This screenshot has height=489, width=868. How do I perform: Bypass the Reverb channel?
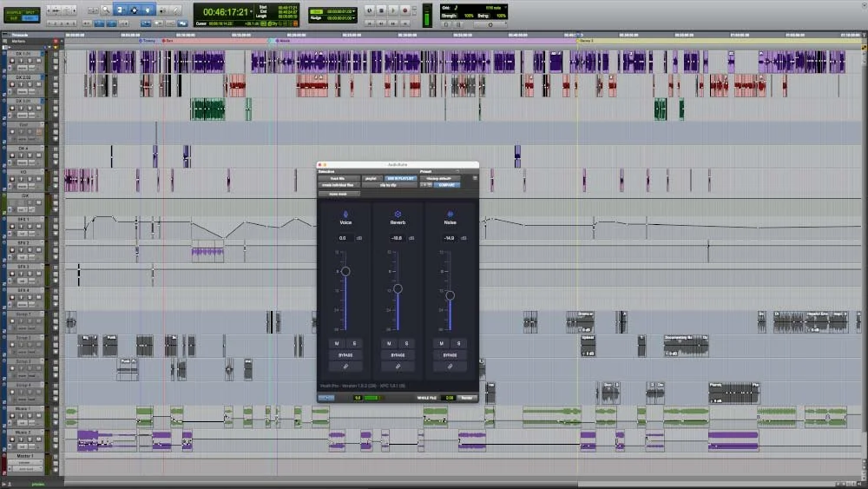pos(398,355)
